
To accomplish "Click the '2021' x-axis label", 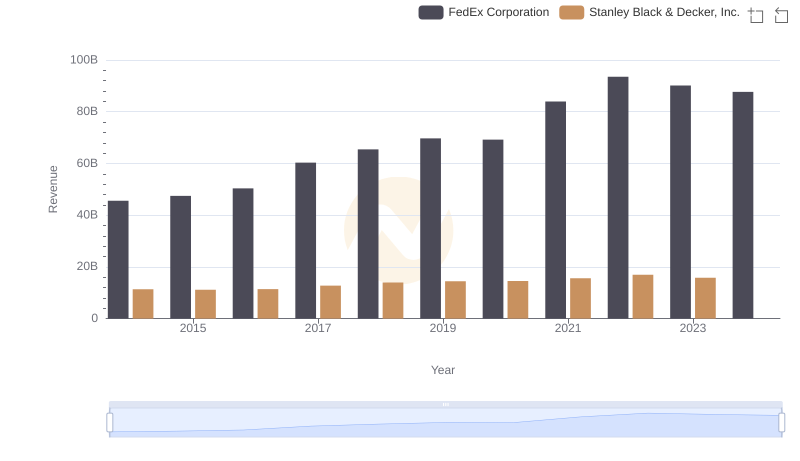I will point(568,328).
